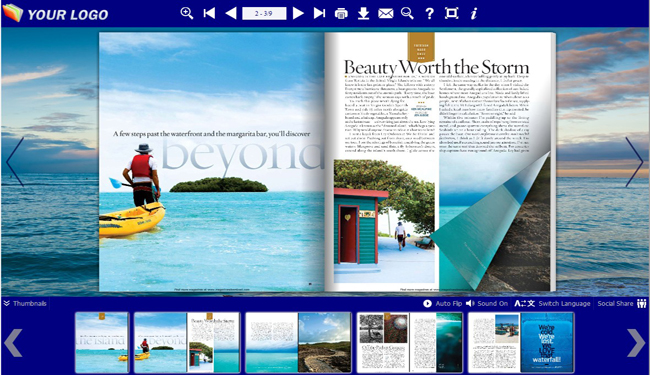Print the flipbook

click(341, 14)
